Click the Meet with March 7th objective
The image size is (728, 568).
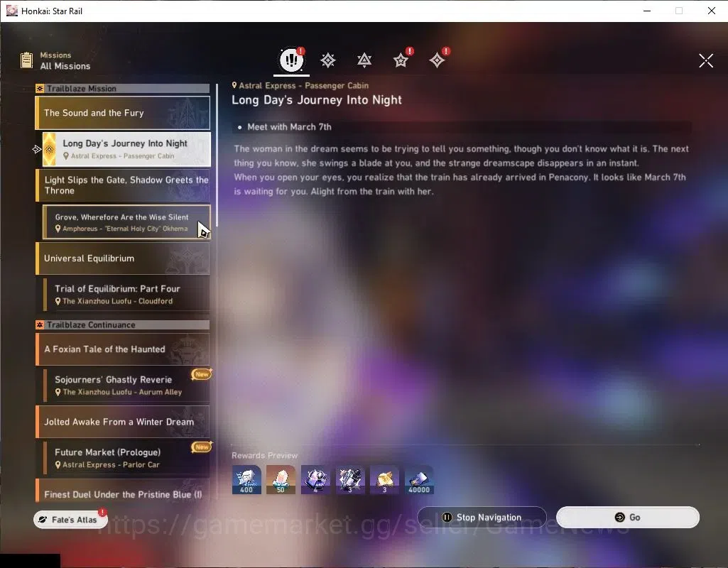[289, 127]
